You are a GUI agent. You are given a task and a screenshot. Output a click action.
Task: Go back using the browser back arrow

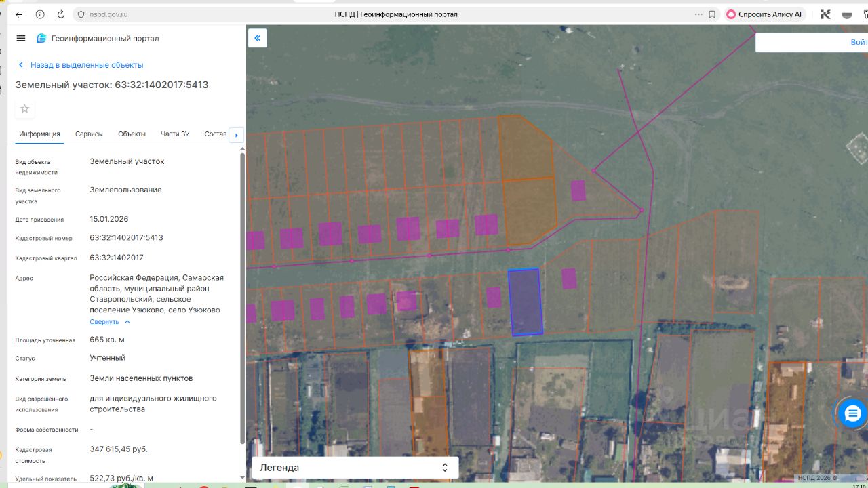click(19, 14)
